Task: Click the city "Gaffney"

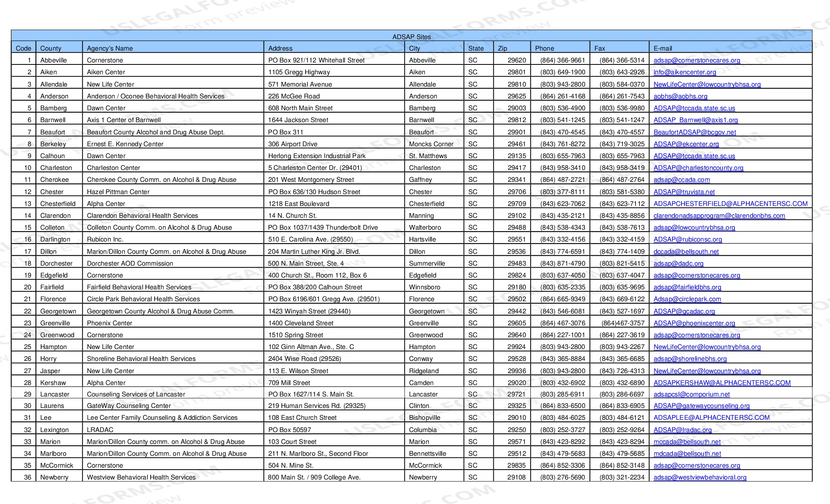Action: point(421,180)
